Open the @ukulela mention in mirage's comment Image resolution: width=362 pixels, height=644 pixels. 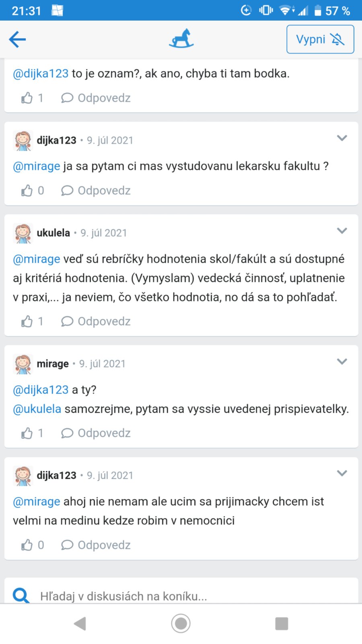click(37, 409)
